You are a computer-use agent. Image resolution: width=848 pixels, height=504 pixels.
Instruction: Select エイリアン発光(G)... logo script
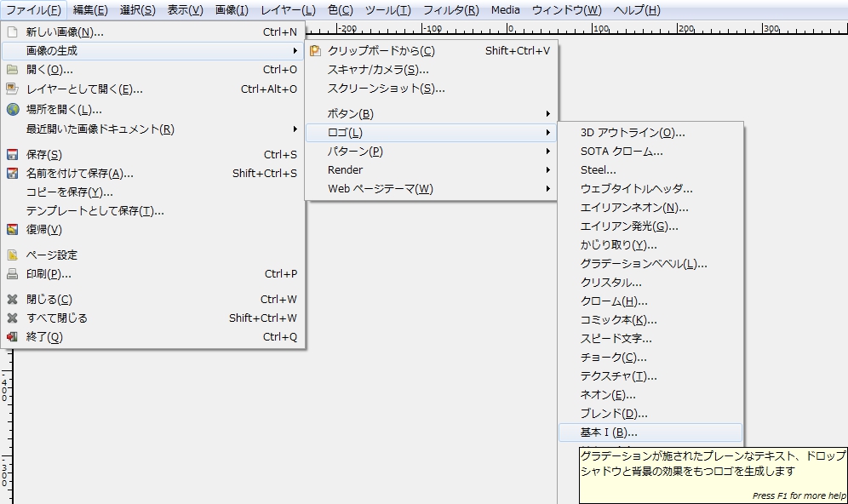pos(650,226)
